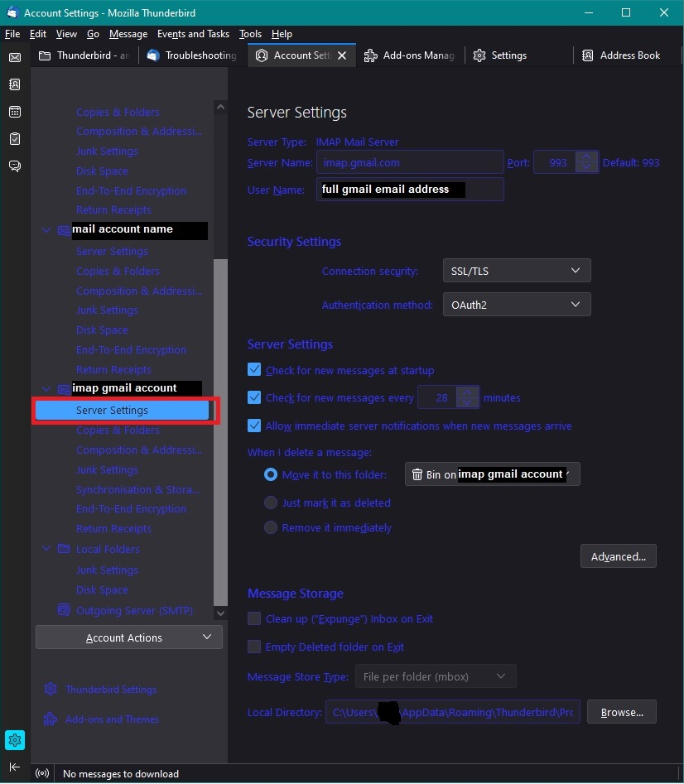Image resolution: width=684 pixels, height=784 pixels.
Task: Click the Thunderbird app icon in title bar
Action: 12,12
